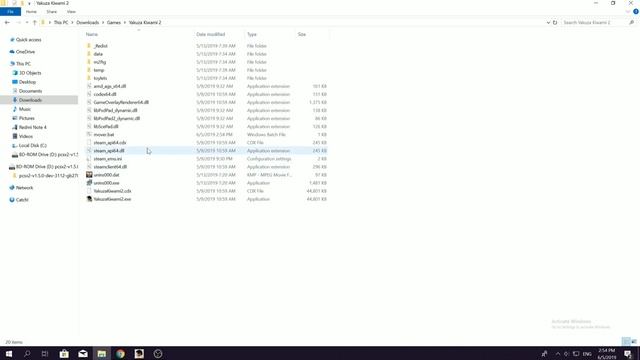640x360 pixels.
Task: Open Microsoft Store from taskbar
Action: (x=64, y=353)
